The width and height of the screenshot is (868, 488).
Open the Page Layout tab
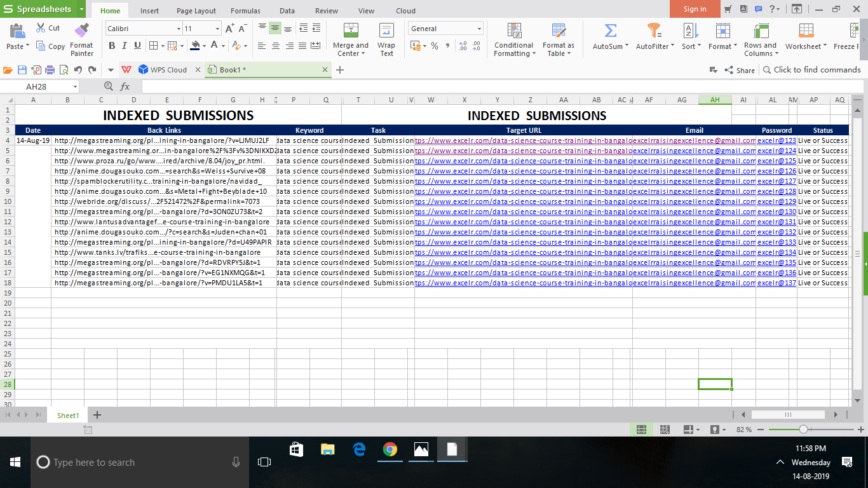pos(196,11)
